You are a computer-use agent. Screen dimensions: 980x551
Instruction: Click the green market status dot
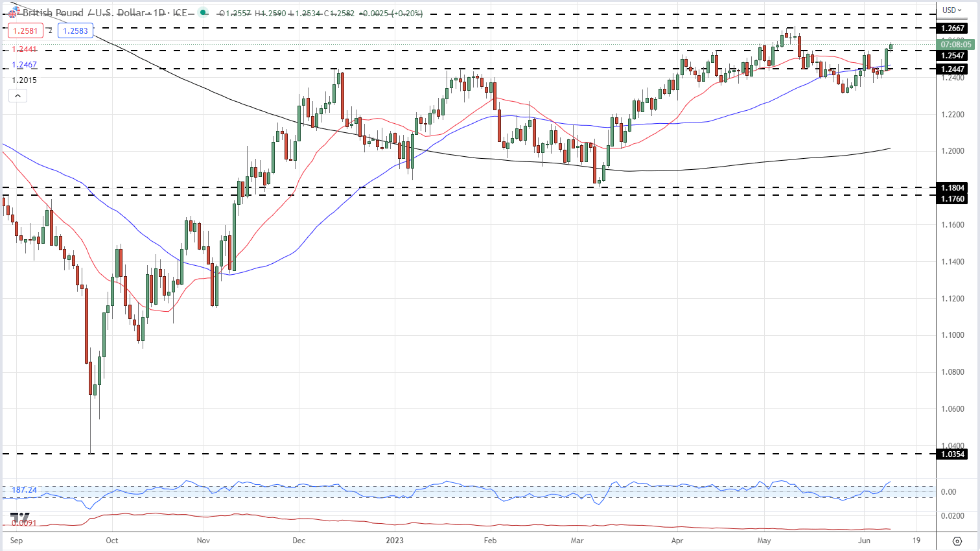coord(204,12)
